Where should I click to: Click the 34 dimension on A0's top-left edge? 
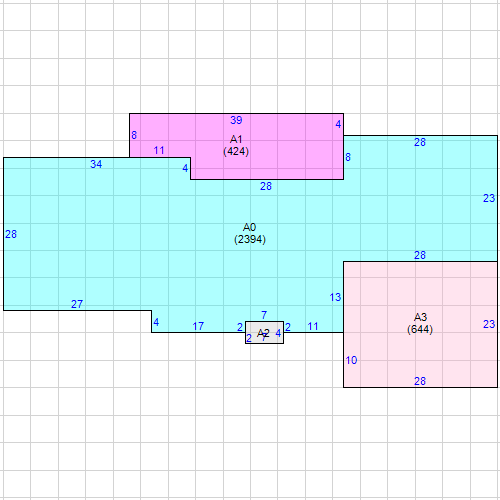coord(96,164)
